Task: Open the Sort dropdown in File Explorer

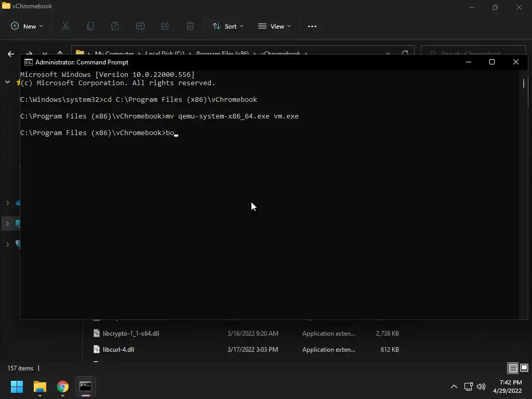Action: (228, 26)
